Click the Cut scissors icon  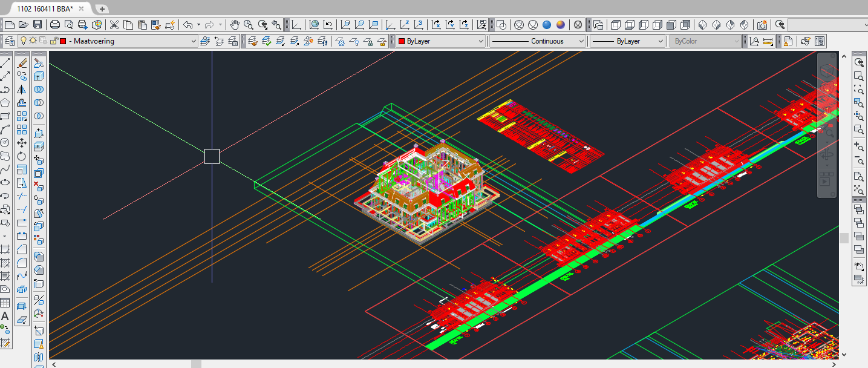coord(114,25)
